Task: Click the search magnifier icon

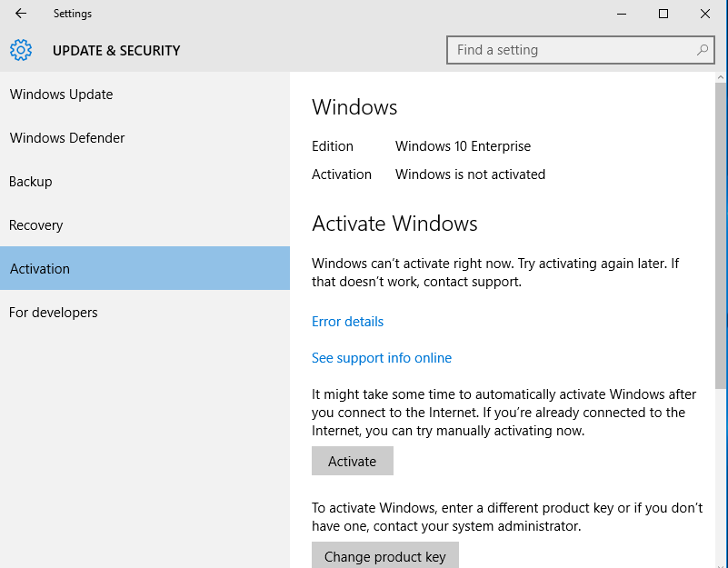Action: pos(702,50)
